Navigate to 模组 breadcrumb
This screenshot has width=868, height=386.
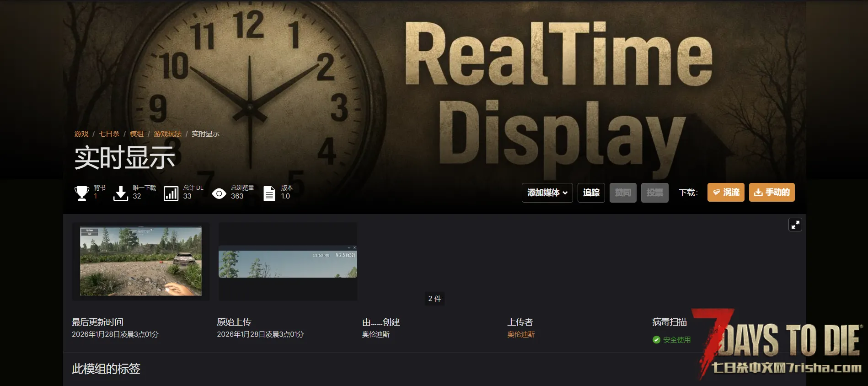point(136,134)
